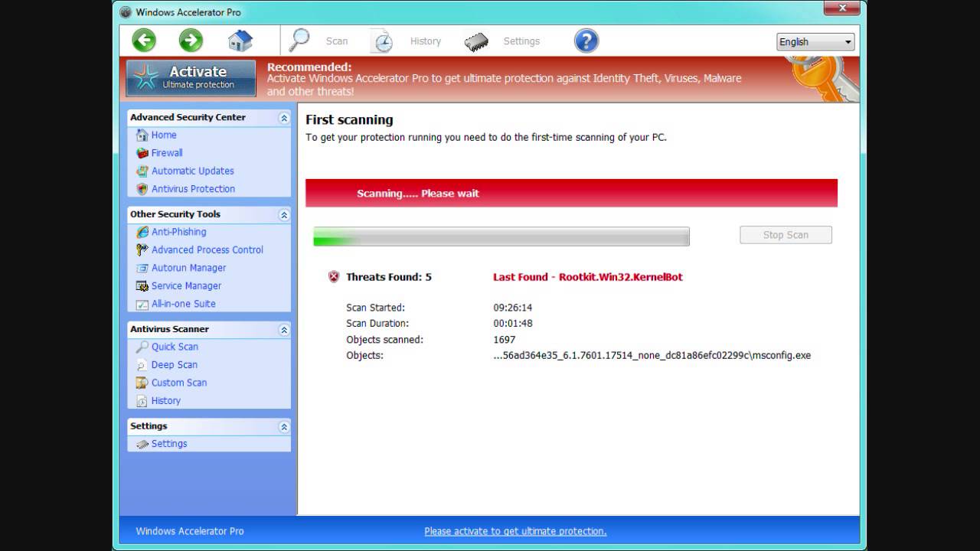The height and width of the screenshot is (551, 980).
Task: Start a Quick Scan from sidebar
Action: pyautogui.click(x=175, y=347)
